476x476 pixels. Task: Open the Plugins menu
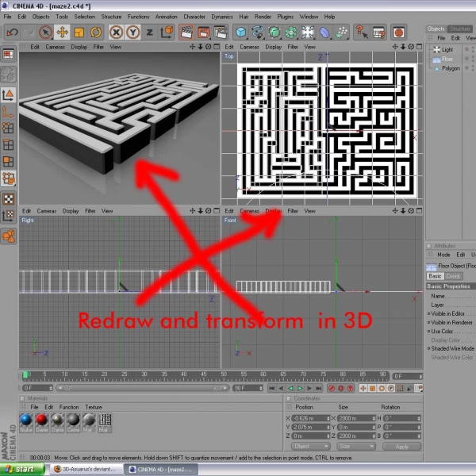(286, 17)
